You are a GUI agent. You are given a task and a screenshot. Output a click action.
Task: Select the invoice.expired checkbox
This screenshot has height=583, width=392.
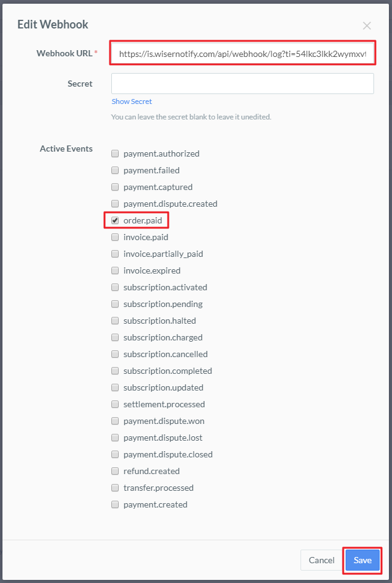pos(115,270)
